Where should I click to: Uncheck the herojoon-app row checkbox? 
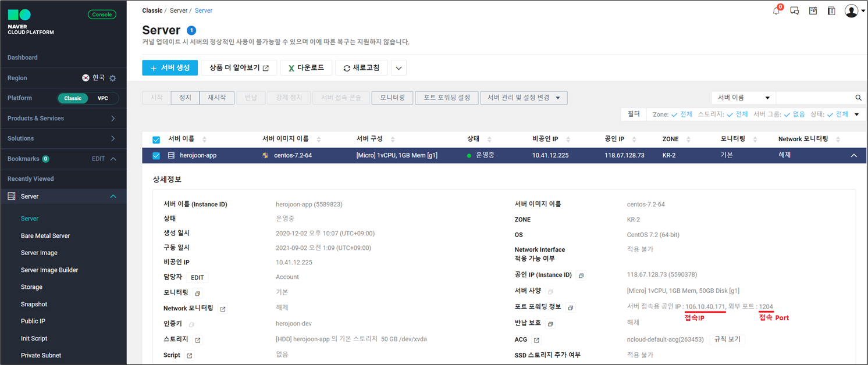(x=156, y=156)
